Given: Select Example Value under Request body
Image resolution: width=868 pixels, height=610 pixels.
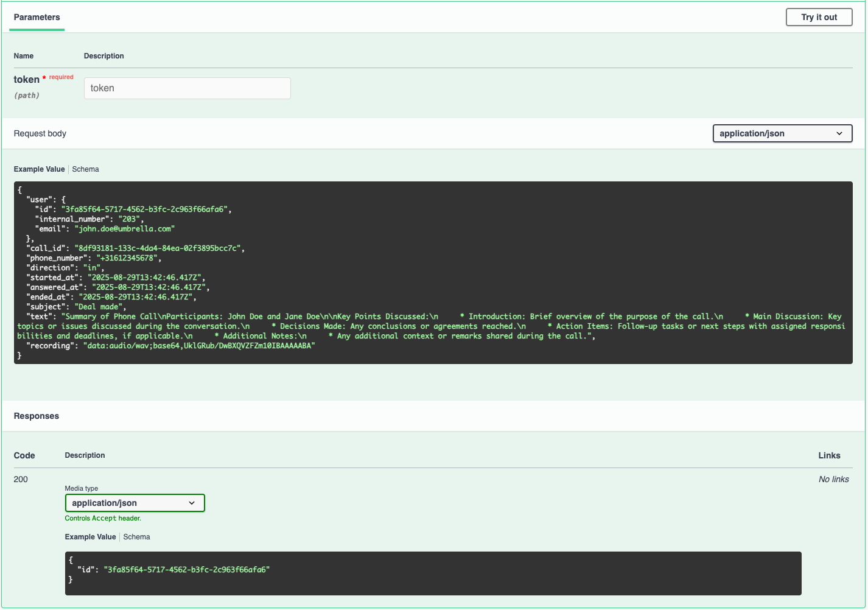Looking at the screenshot, I should [39, 169].
